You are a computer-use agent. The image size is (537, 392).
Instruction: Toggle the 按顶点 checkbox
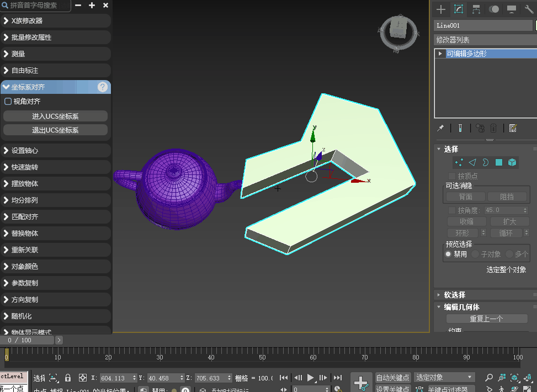pyautogui.click(x=452, y=176)
